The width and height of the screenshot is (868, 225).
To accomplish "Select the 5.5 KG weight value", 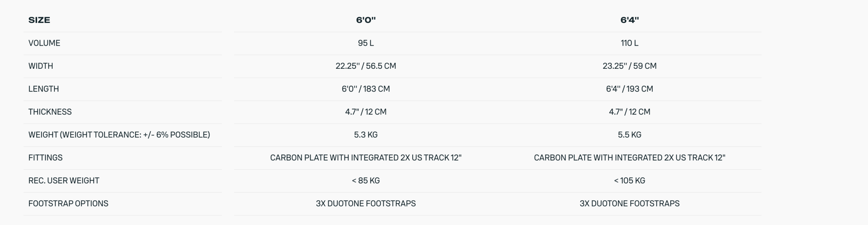I will (x=630, y=135).
